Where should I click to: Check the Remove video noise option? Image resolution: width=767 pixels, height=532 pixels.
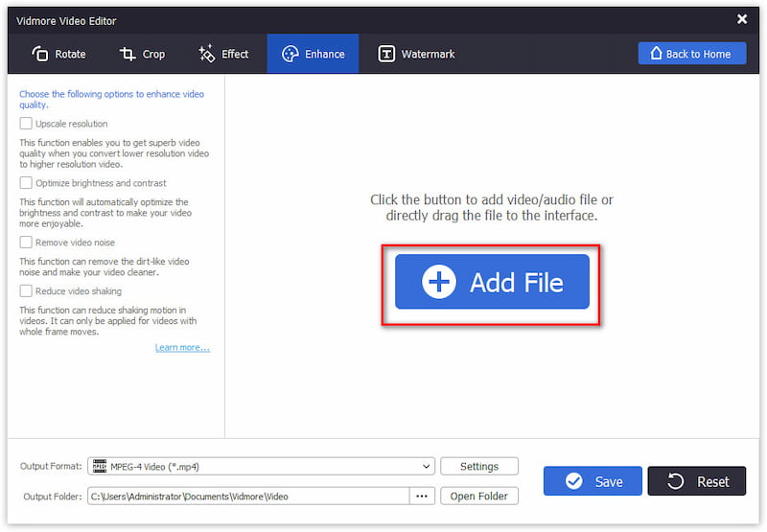pos(26,243)
